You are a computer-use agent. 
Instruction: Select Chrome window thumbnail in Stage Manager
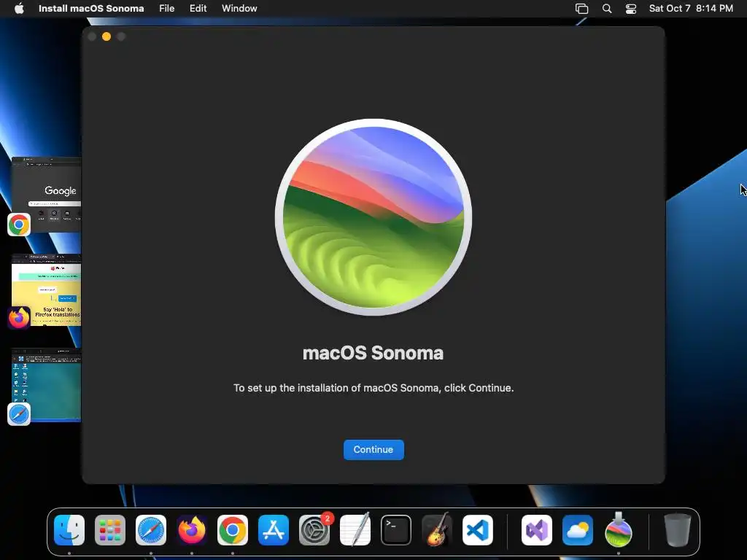(47, 194)
